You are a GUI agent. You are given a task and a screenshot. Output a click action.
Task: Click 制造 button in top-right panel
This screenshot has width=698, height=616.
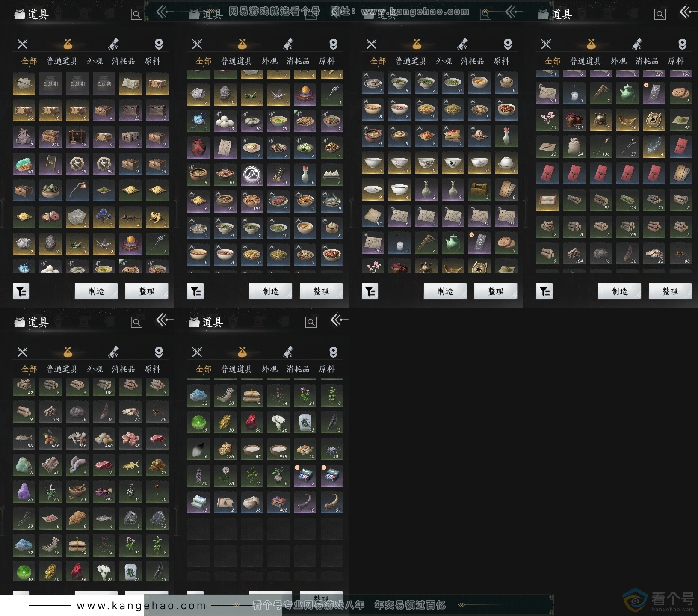tap(620, 291)
